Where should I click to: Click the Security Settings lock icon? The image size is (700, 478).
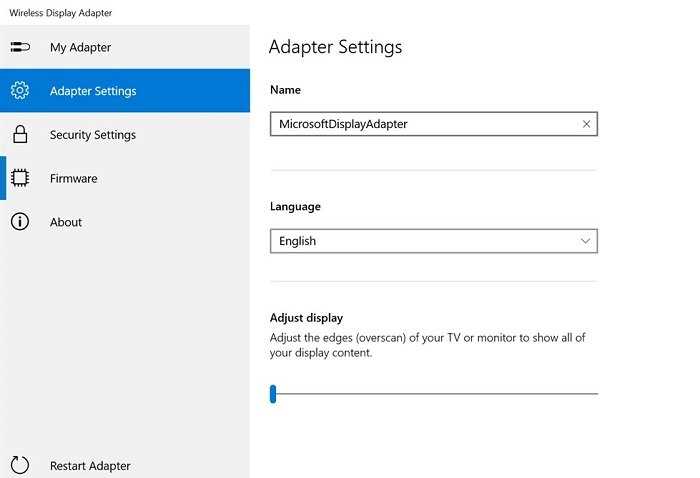pos(20,134)
